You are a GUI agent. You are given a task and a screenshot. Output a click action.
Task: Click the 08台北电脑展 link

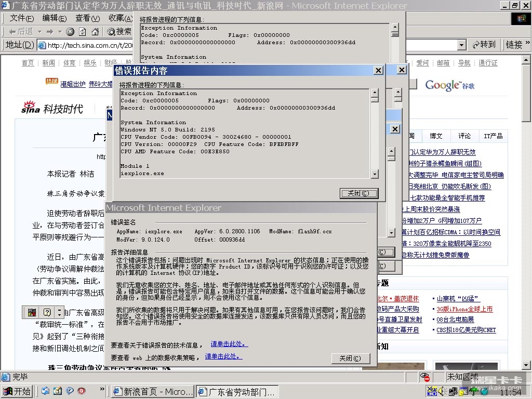[455, 320]
